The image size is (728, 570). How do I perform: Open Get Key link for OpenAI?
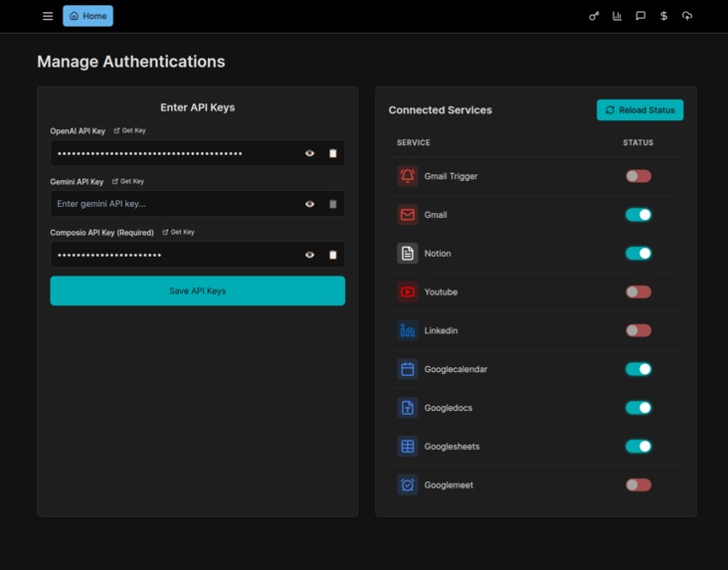click(130, 130)
